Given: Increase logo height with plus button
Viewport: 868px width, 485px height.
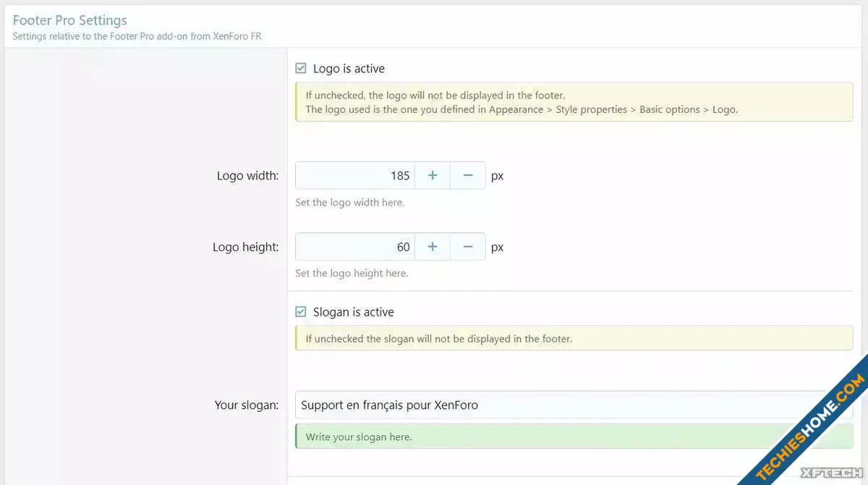Looking at the screenshot, I should (433, 247).
